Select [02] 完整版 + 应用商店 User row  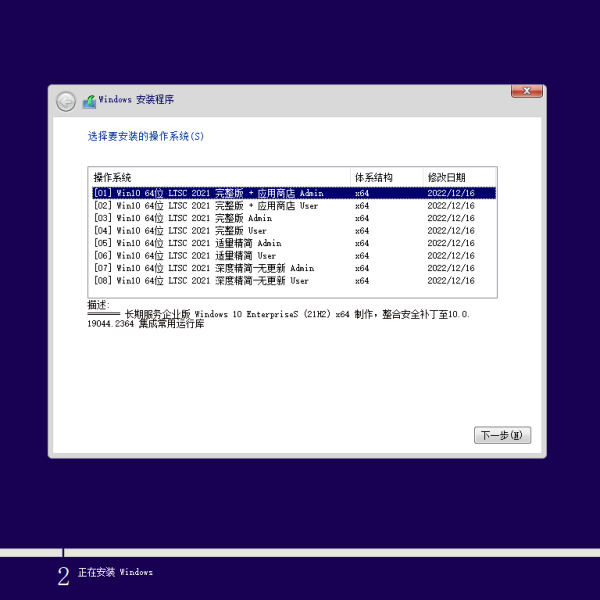pos(293,205)
